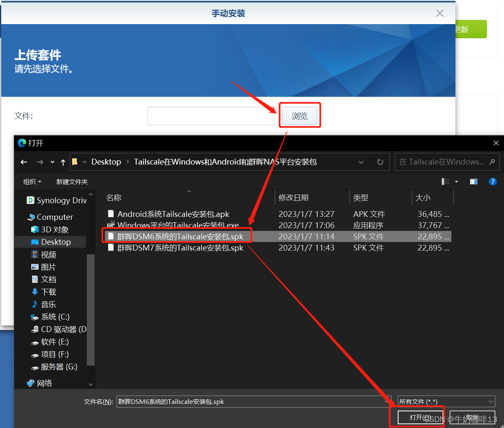Select 网络 in the sidebar

(40, 383)
